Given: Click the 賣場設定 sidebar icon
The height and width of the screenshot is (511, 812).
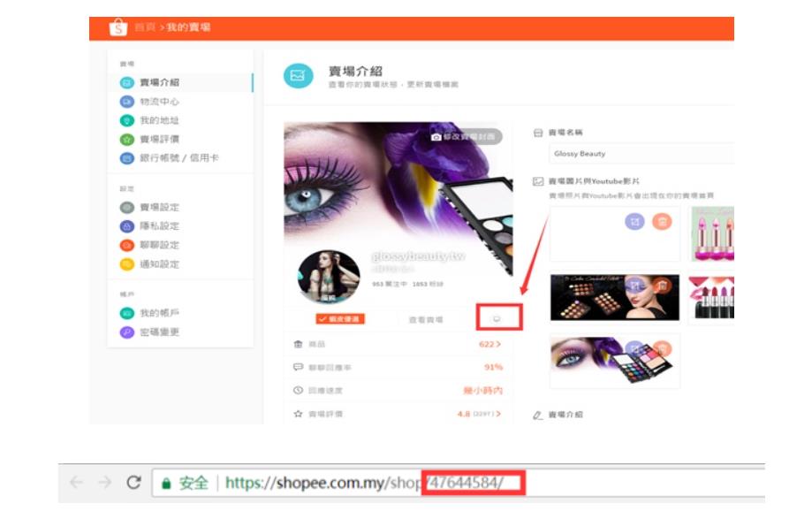Looking at the screenshot, I should click(127, 207).
